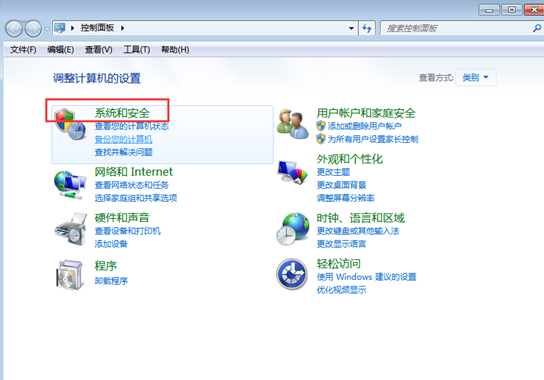Click 查看设备和打印机 link
Viewport: 544px width, 380px height.
pyautogui.click(x=128, y=231)
